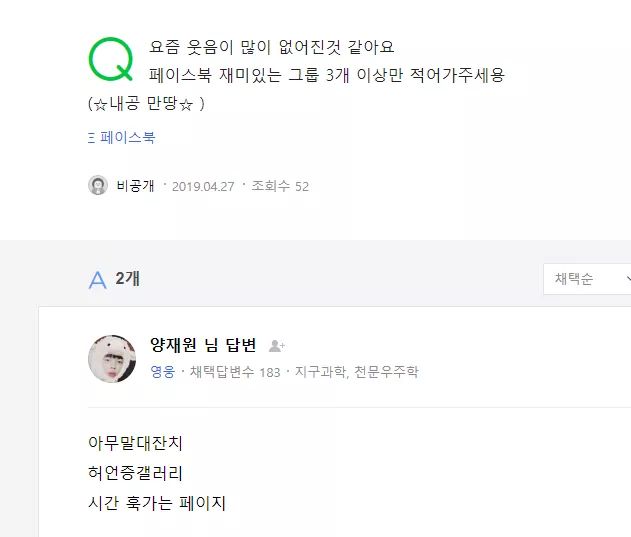Click answer line 시간 훅가는 페이지

(157, 503)
